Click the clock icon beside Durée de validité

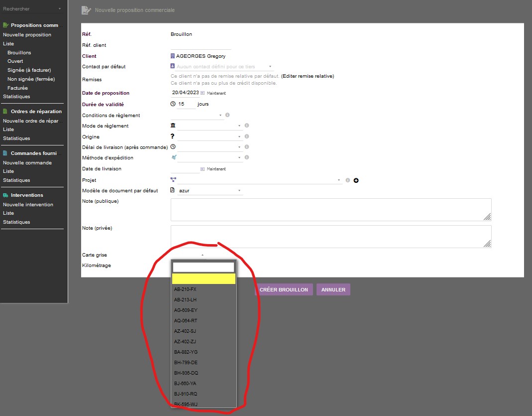pos(174,104)
